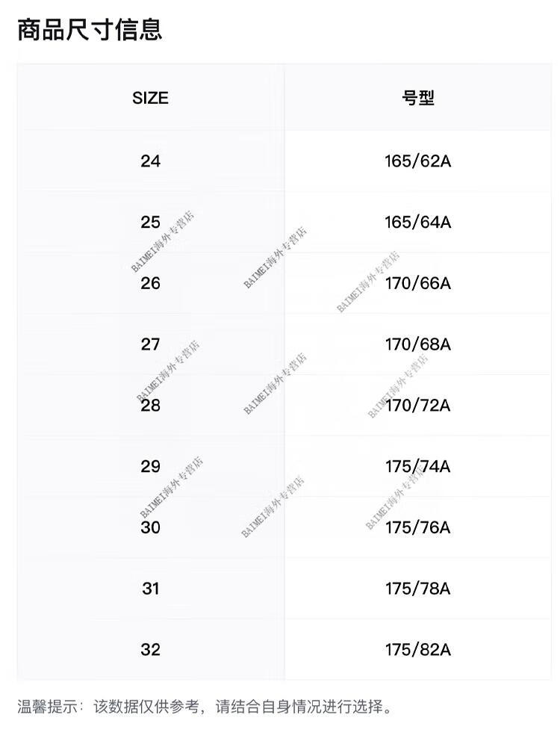This screenshot has height=747, width=560.
Task: Select the 号型 column header
Action: pos(418,98)
